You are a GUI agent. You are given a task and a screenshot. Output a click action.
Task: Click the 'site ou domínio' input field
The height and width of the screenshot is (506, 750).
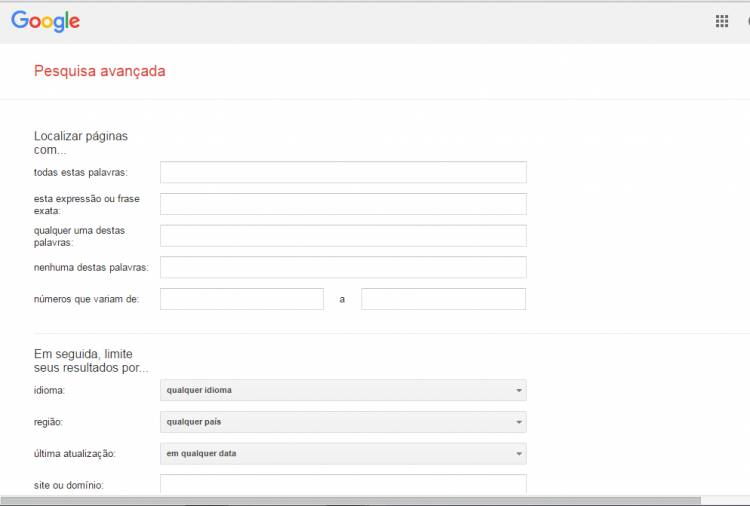click(343, 484)
